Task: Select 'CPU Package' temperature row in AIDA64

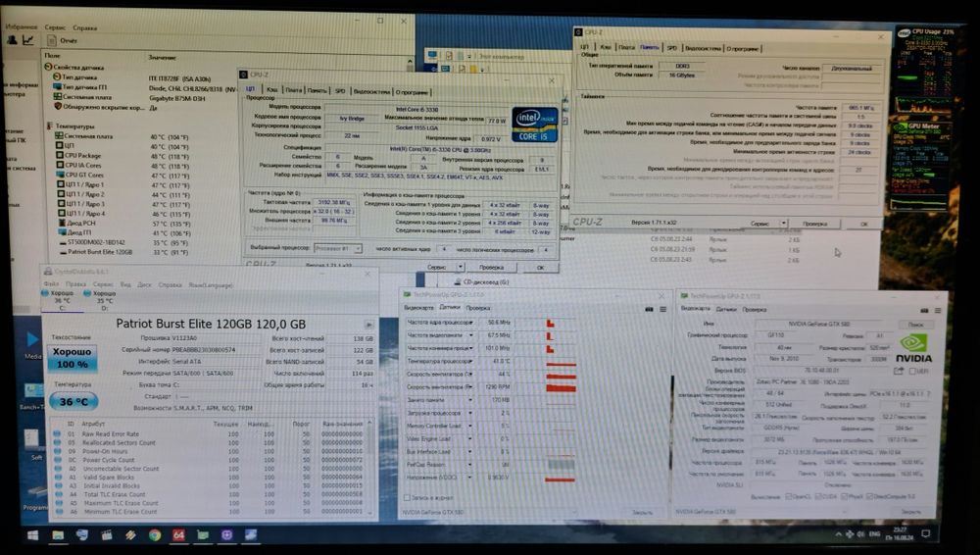Action: pos(122,156)
